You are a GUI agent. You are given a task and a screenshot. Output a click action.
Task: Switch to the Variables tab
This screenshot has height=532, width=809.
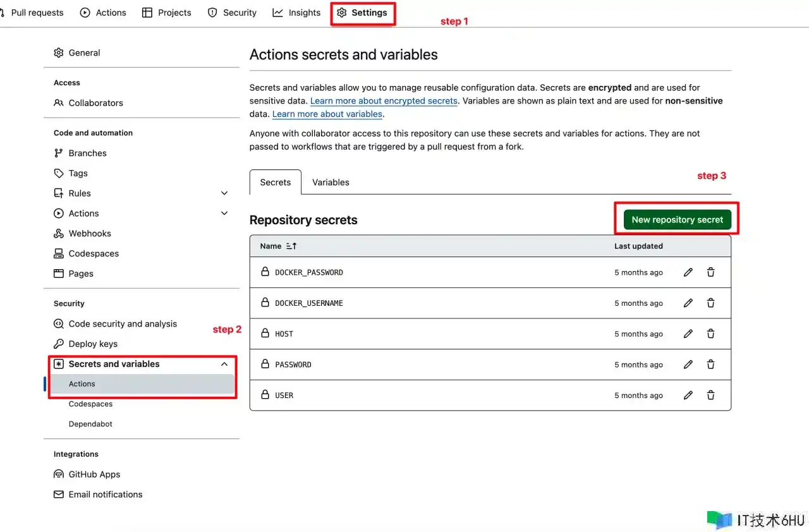click(331, 183)
